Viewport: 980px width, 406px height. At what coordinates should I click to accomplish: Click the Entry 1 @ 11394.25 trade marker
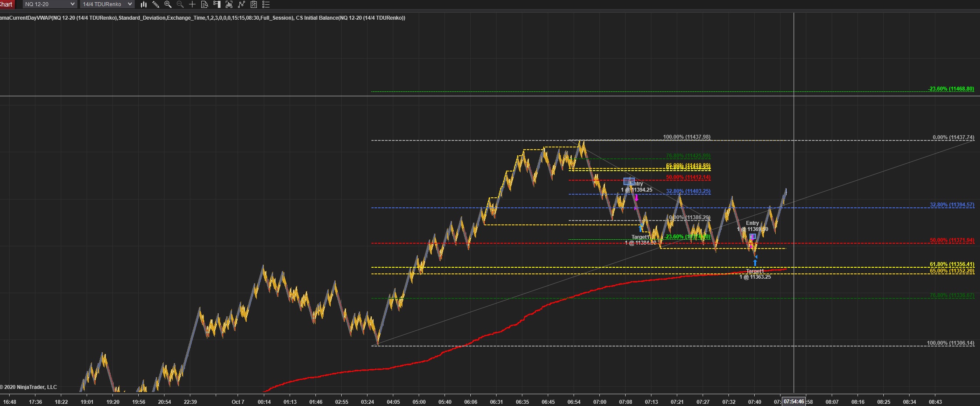click(x=637, y=187)
